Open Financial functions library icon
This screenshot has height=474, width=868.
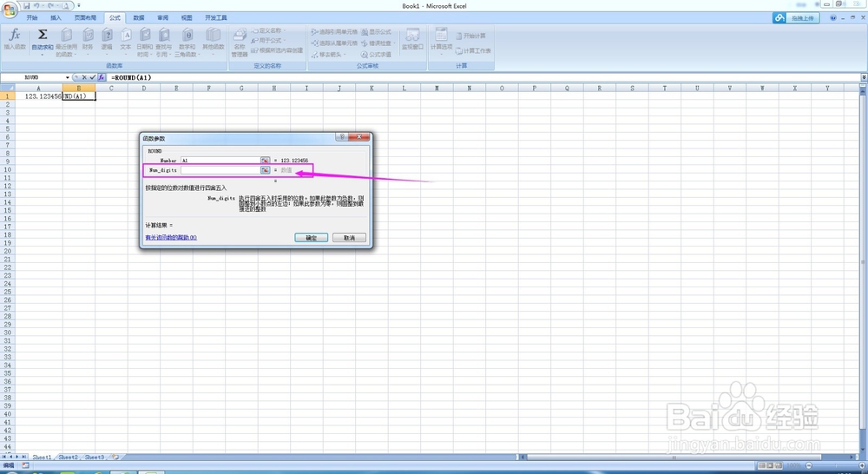(x=88, y=35)
